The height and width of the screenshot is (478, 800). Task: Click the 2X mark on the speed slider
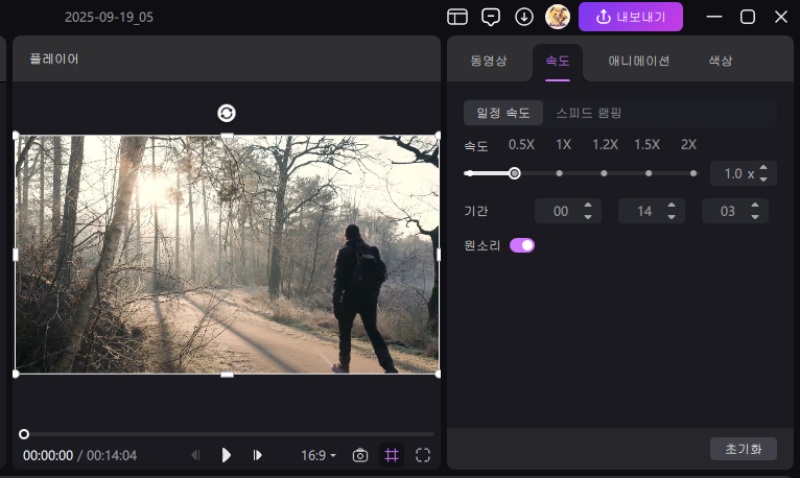[x=693, y=173]
